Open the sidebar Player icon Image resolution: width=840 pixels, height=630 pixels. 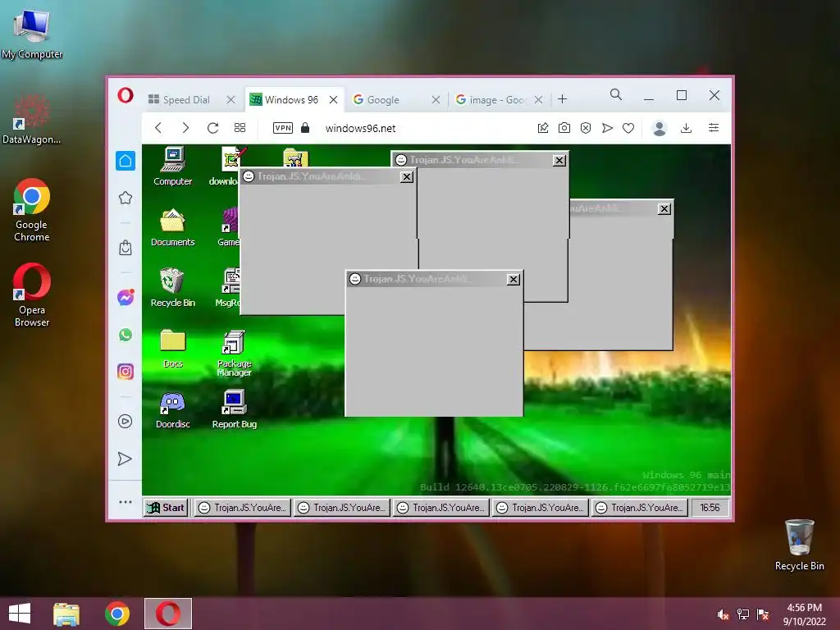click(x=125, y=421)
